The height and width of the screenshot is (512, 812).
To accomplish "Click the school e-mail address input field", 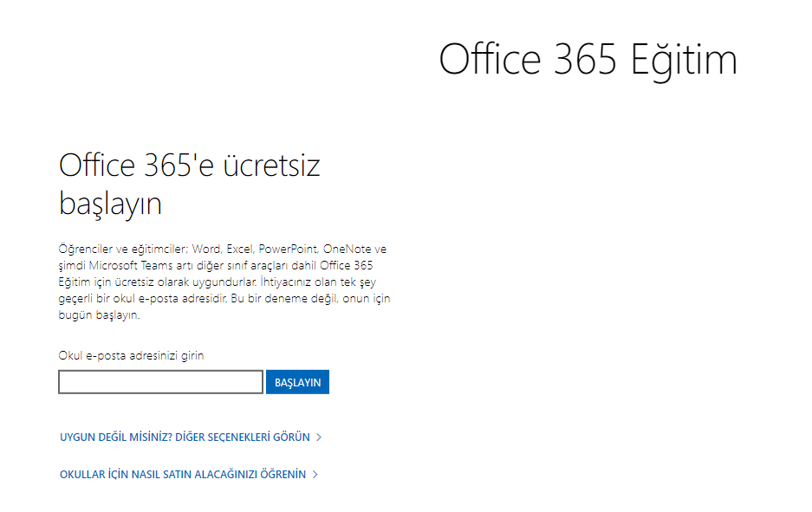I will point(160,382).
